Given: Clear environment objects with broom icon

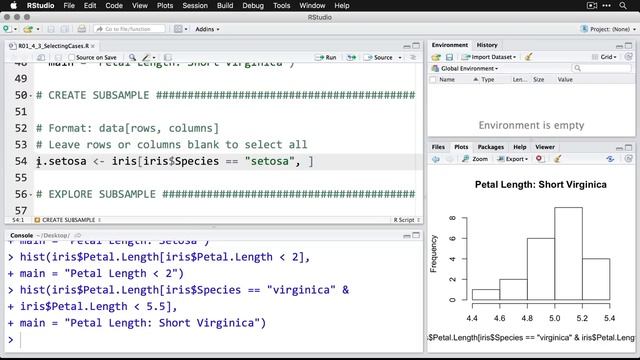Looking at the screenshot, I should pos(529,57).
